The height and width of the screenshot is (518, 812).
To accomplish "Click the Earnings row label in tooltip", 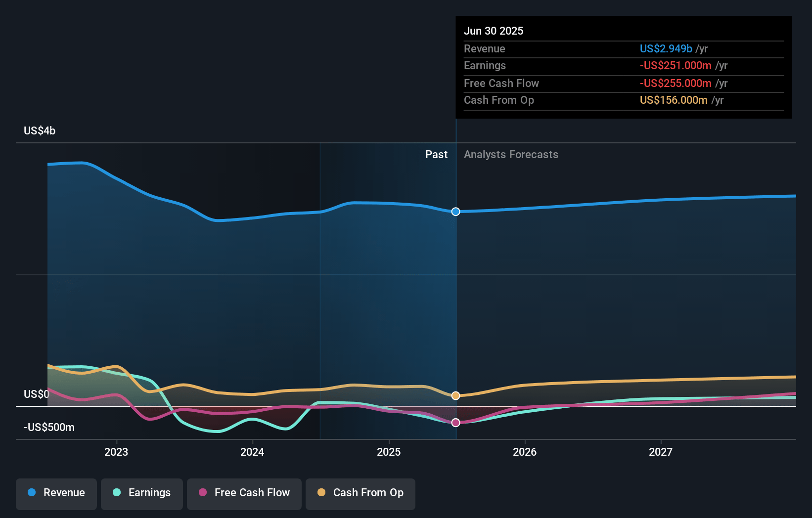I will 485,65.
